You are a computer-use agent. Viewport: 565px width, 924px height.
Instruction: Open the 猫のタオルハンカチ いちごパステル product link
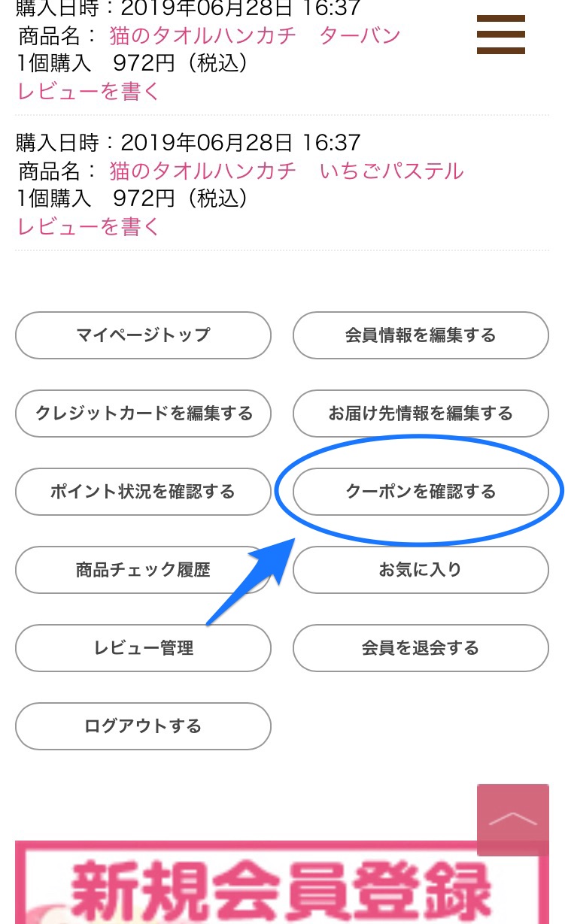pos(287,171)
